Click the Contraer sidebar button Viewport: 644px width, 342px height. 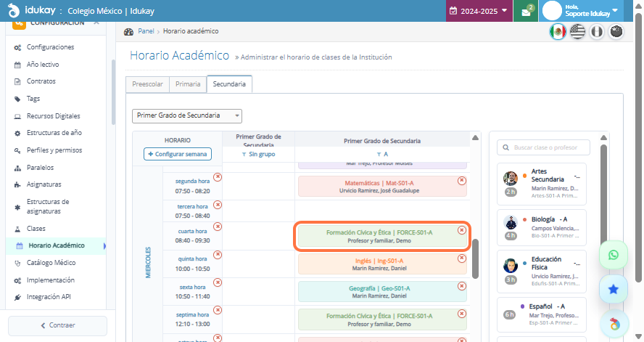tap(57, 325)
